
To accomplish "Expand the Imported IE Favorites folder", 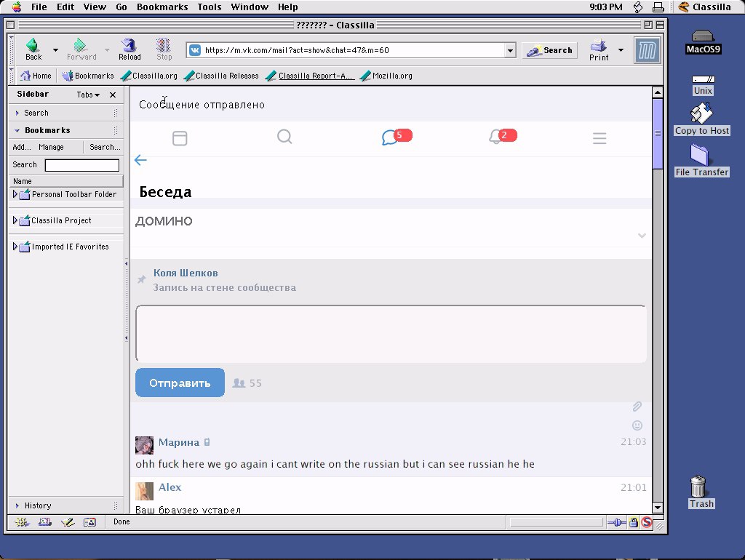I will click(15, 247).
